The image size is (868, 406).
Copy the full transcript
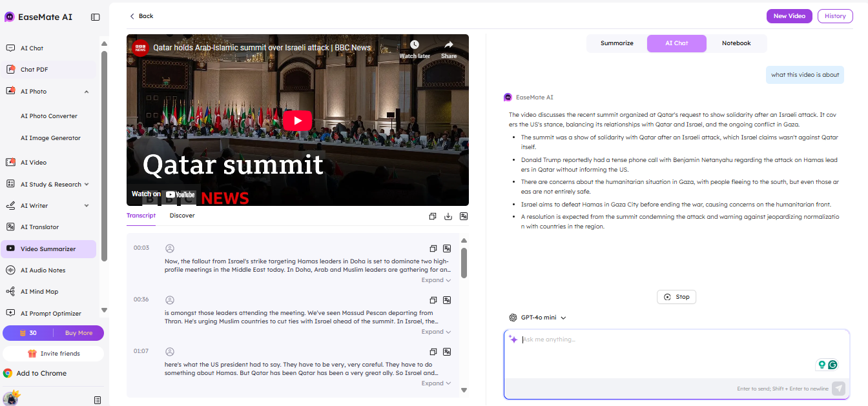point(433,216)
